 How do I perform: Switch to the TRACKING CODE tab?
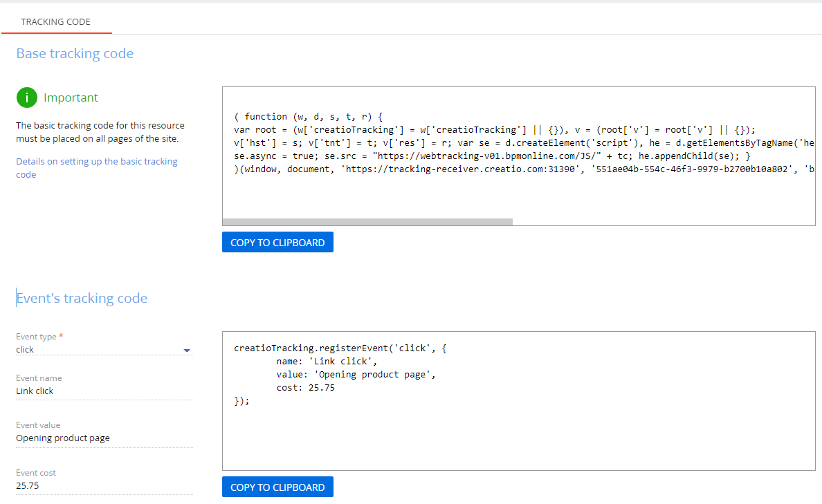[55, 21]
